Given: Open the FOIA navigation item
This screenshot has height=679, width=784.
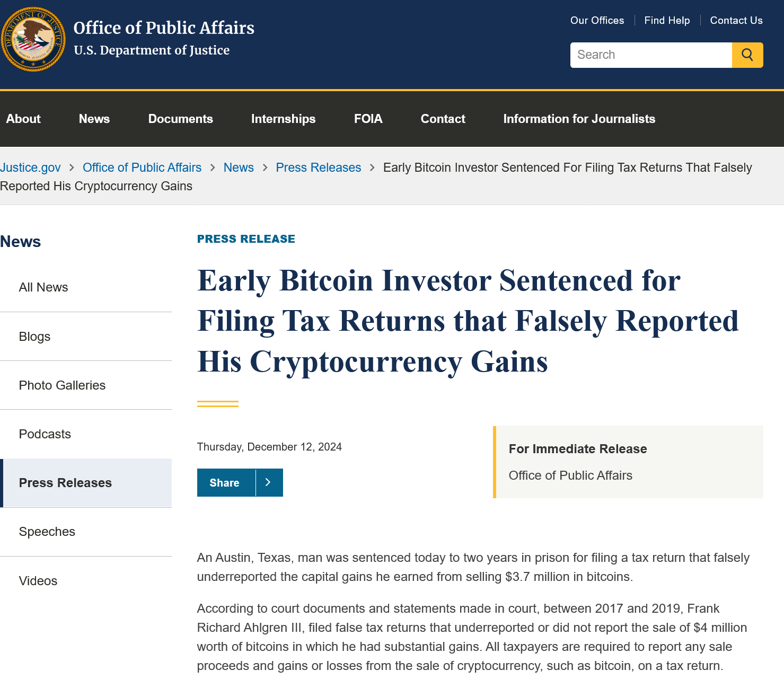Looking at the screenshot, I should [x=368, y=119].
